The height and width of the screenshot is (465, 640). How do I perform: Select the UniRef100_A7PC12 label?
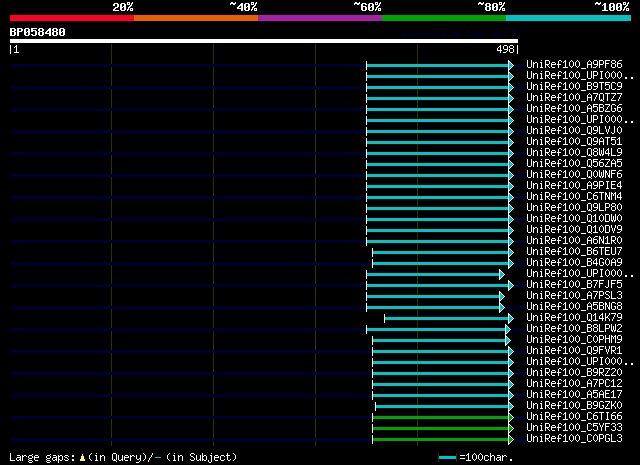[574, 384]
